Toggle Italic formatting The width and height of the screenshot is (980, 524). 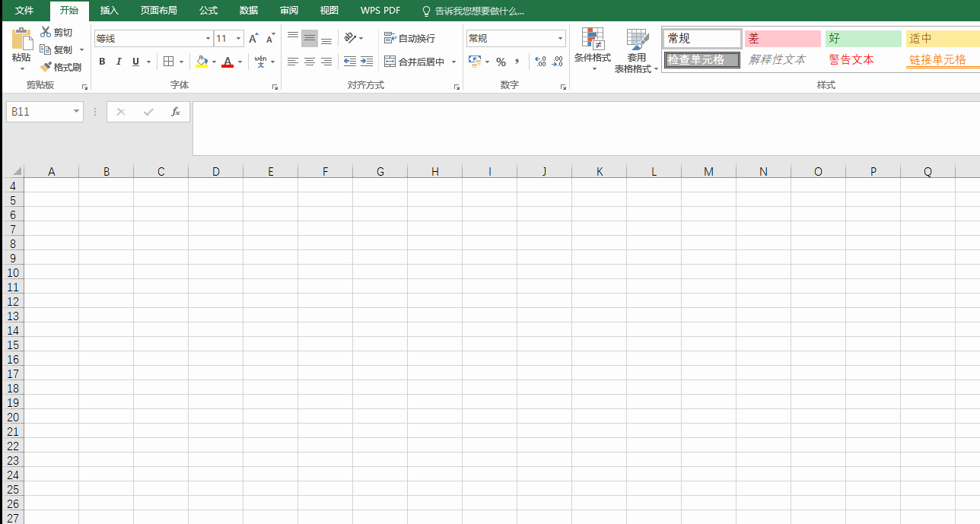119,62
